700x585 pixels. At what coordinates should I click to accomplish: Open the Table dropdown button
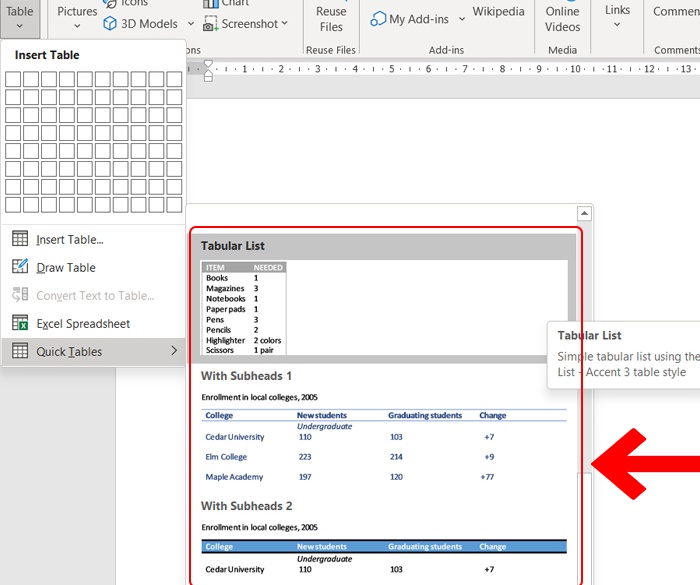pos(20,18)
